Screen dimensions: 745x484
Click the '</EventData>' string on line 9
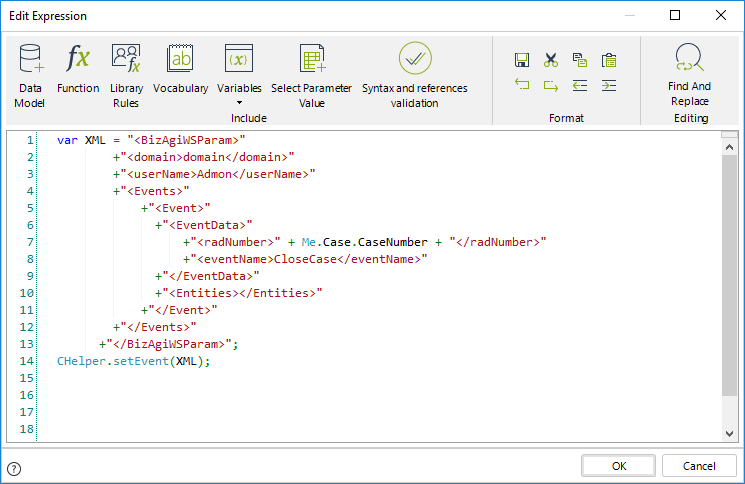point(211,276)
